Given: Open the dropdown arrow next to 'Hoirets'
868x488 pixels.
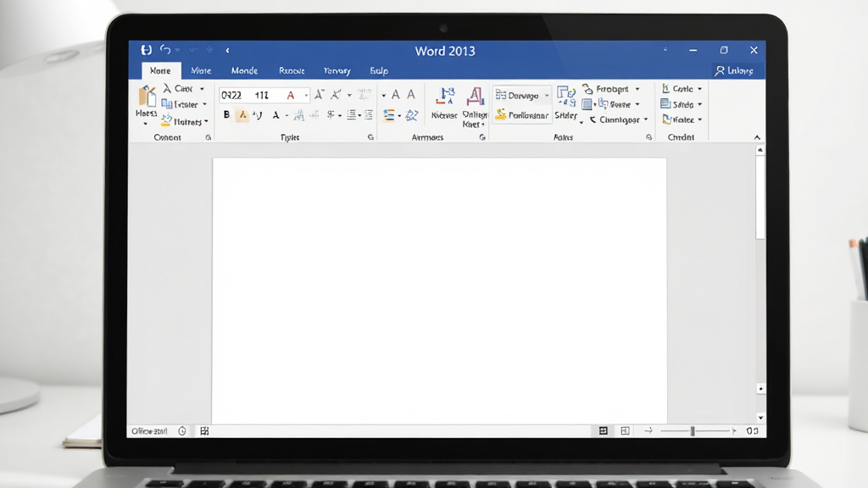Looking at the screenshot, I should 206,122.
